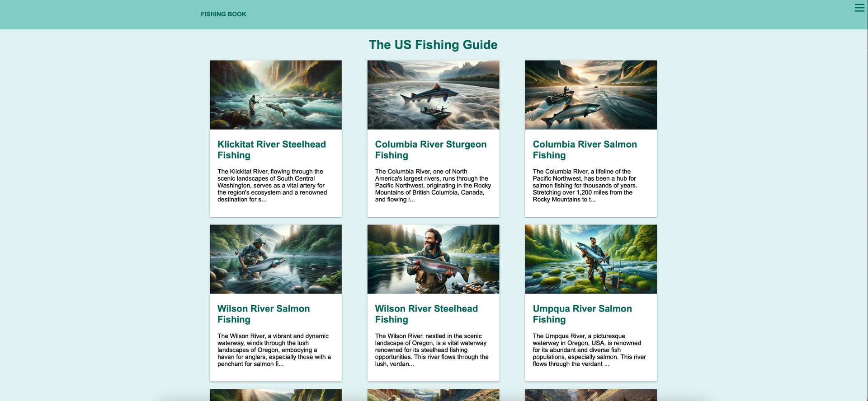Open Klickitat River Steelhead Fishing title
868x401 pixels.
coord(272,149)
